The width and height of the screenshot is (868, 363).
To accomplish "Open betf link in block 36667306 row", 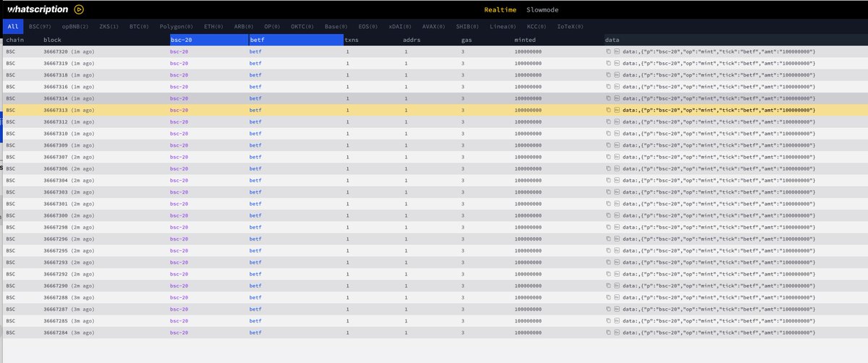I will point(255,168).
